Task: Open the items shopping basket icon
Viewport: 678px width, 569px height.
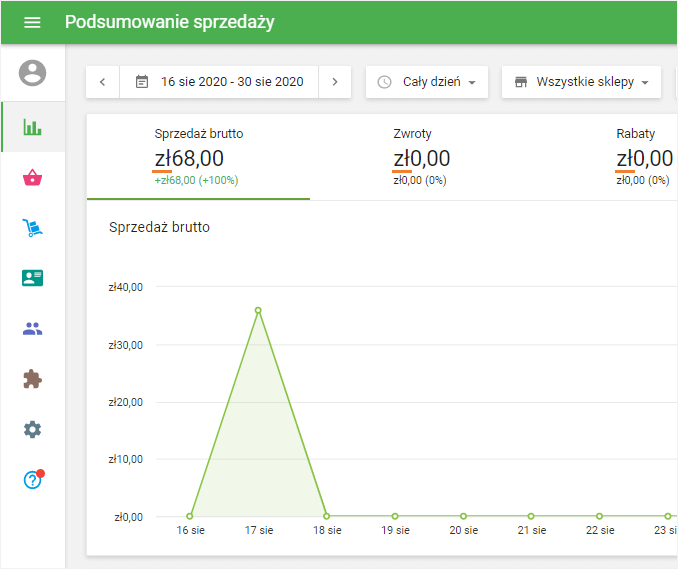Action: click(x=33, y=178)
